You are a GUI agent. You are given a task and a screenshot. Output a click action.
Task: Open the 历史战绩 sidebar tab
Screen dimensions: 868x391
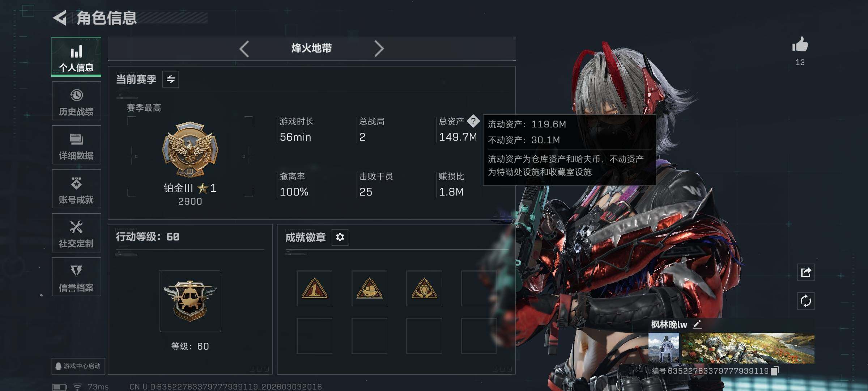click(x=76, y=101)
